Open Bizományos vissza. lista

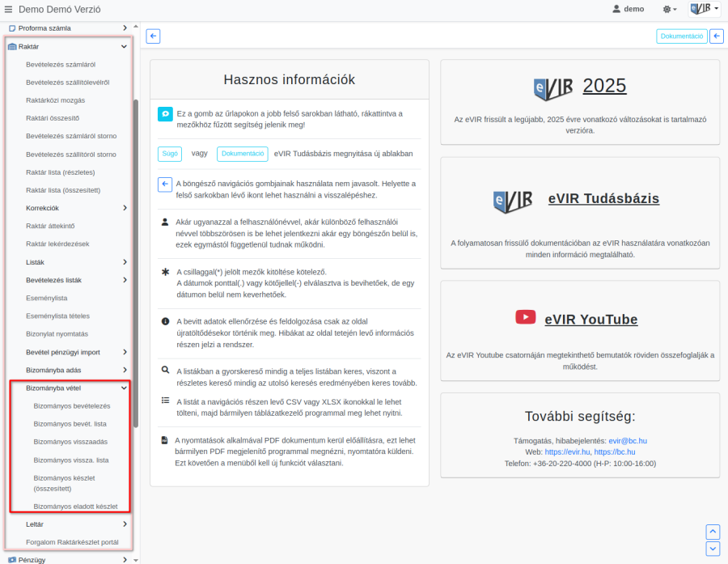coord(71,460)
